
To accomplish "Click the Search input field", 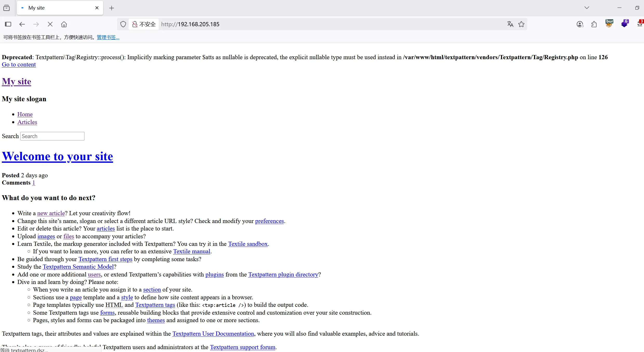I will (x=52, y=136).
